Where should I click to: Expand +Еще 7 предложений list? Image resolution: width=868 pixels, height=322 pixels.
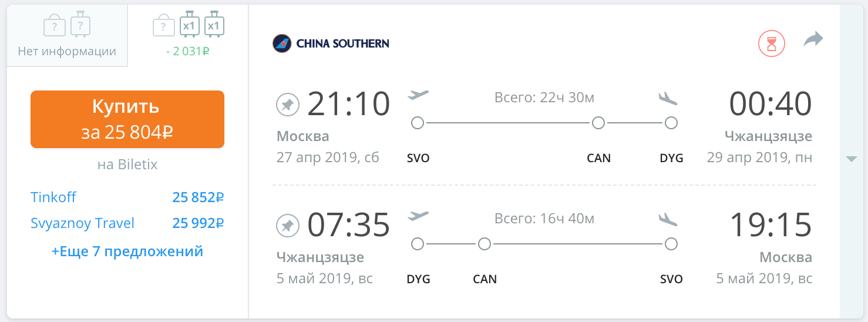127,251
